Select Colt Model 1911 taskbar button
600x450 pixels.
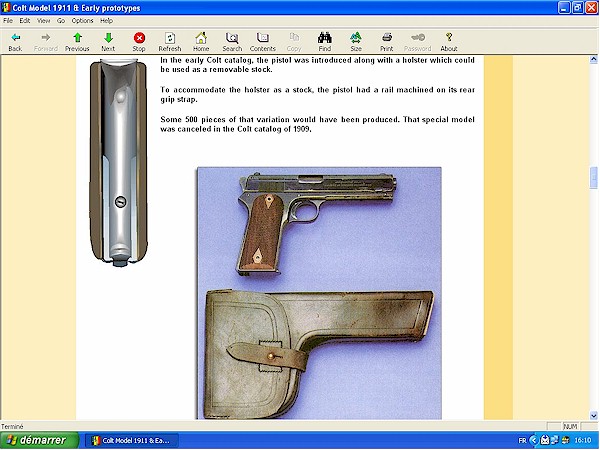point(132,440)
